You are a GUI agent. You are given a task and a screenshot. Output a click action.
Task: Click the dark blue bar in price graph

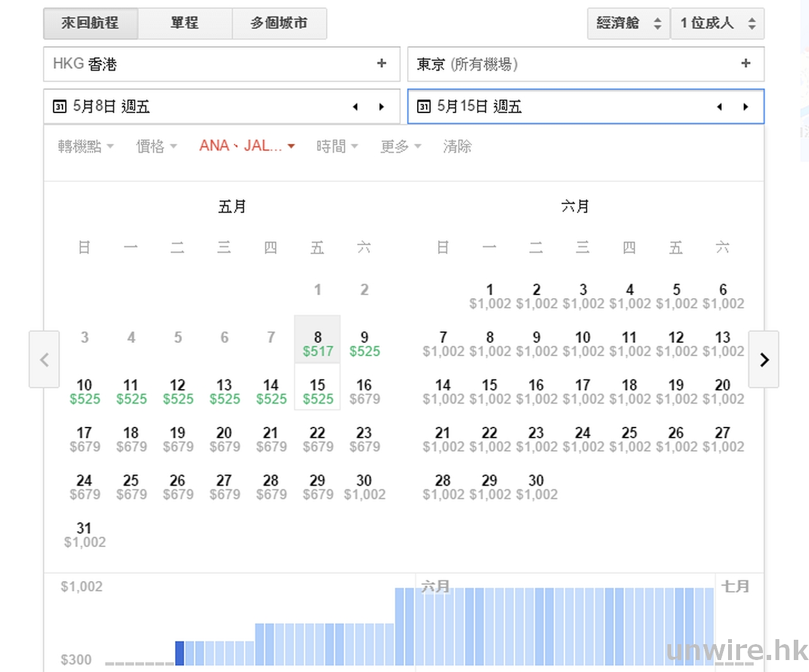click(x=179, y=653)
